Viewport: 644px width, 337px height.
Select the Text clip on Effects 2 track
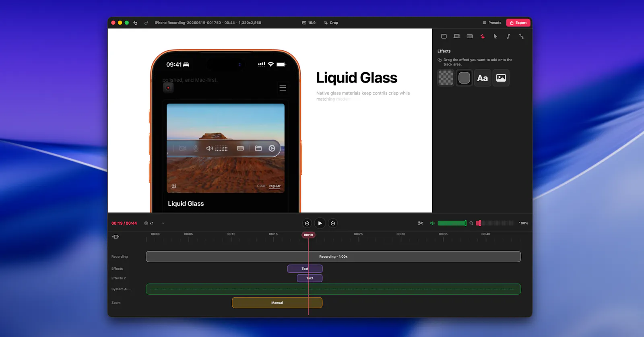click(x=310, y=278)
